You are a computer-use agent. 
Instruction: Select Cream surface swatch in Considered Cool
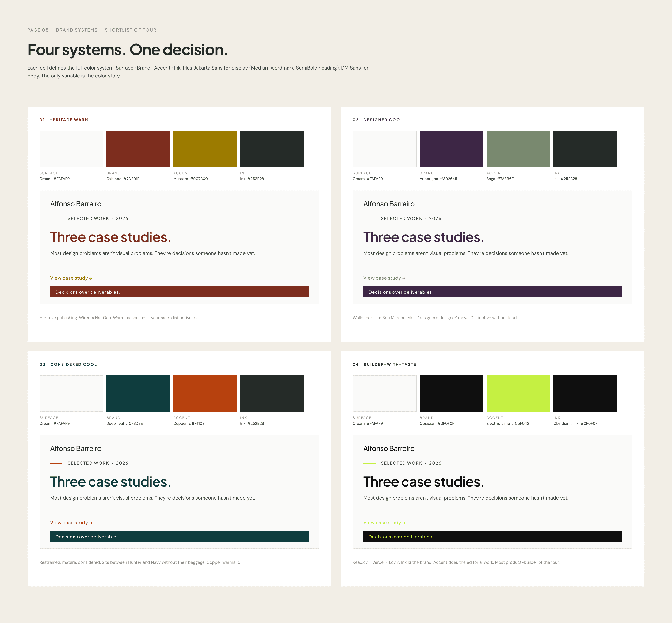[71, 393]
